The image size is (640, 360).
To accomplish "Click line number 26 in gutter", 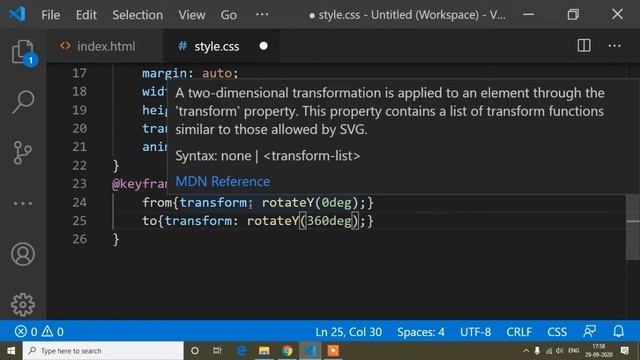I will click(79, 239).
